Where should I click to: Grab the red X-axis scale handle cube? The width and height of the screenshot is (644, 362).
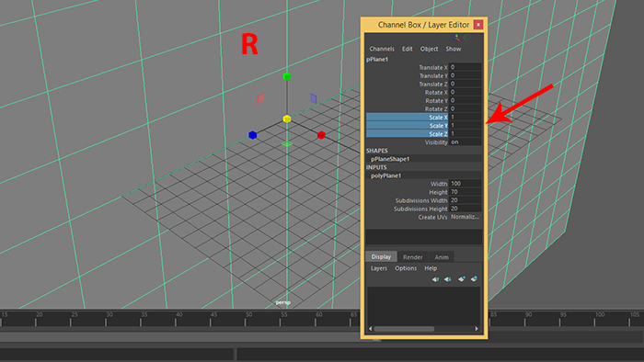pyautogui.click(x=321, y=135)
